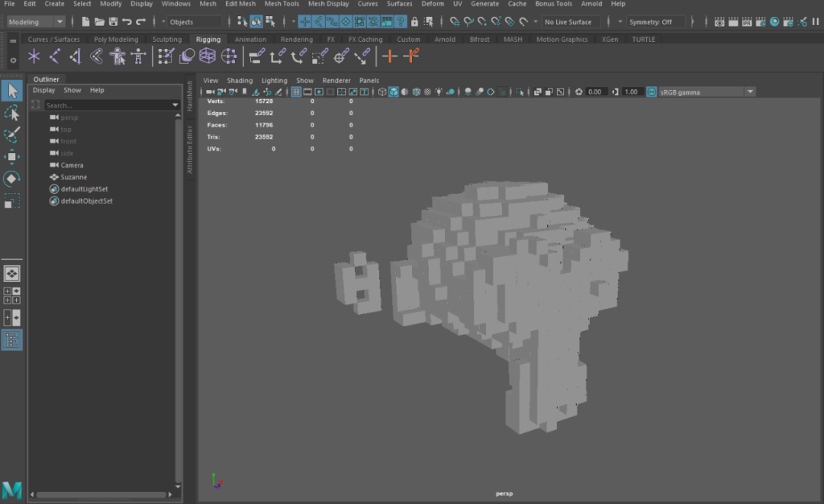Toggle the lock selection padlock icon
The height and width of the screenshot is (504, 824).
tap(414, 21)
